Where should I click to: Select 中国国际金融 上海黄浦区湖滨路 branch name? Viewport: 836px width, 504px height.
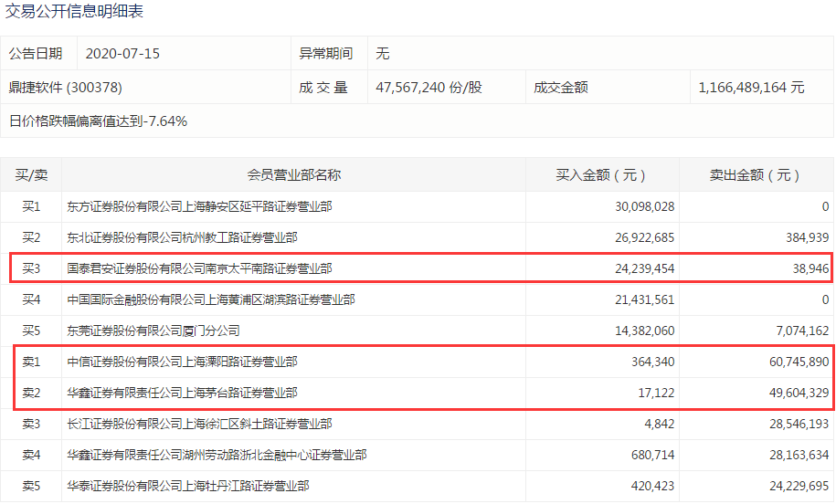[x=211, y=300]
